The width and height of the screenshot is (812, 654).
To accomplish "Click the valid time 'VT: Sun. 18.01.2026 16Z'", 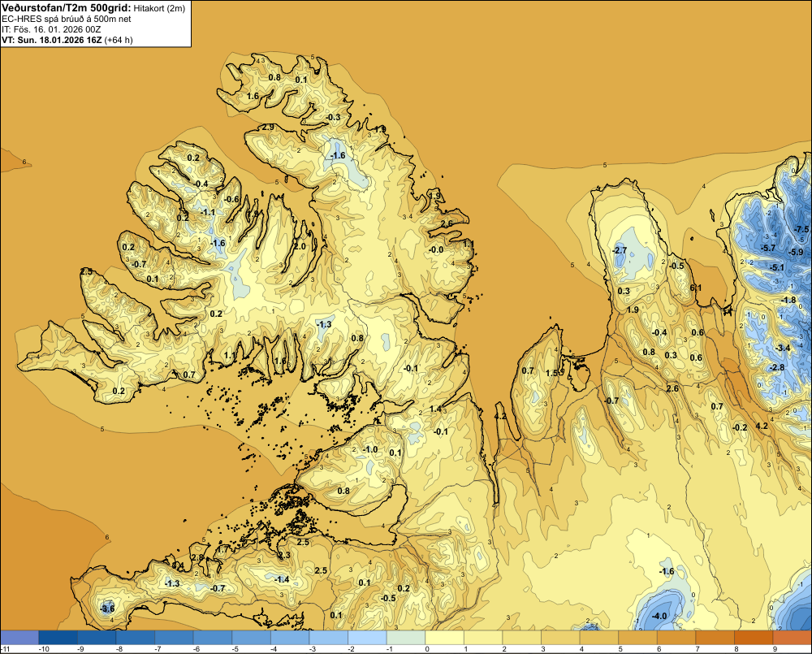I will tap(52, 40).
